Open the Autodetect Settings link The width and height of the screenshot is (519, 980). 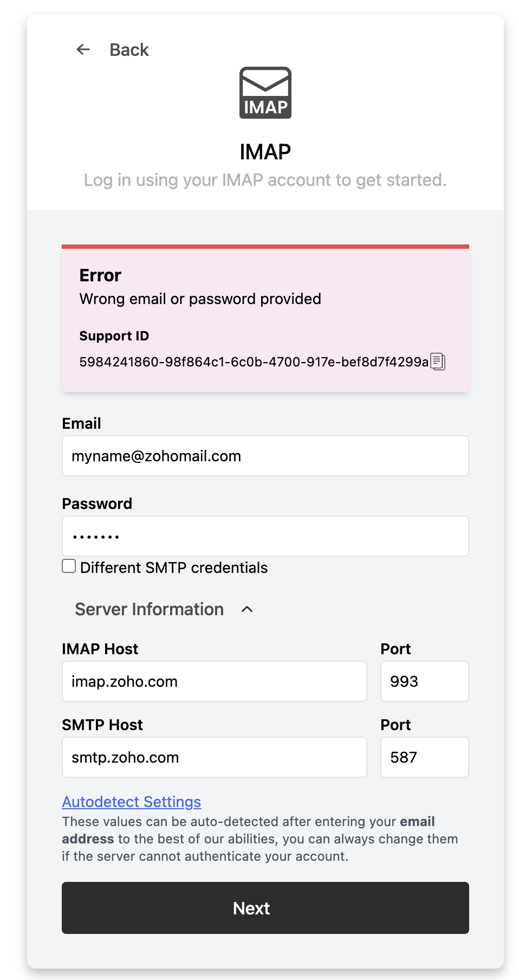click(x=132, y=802)
